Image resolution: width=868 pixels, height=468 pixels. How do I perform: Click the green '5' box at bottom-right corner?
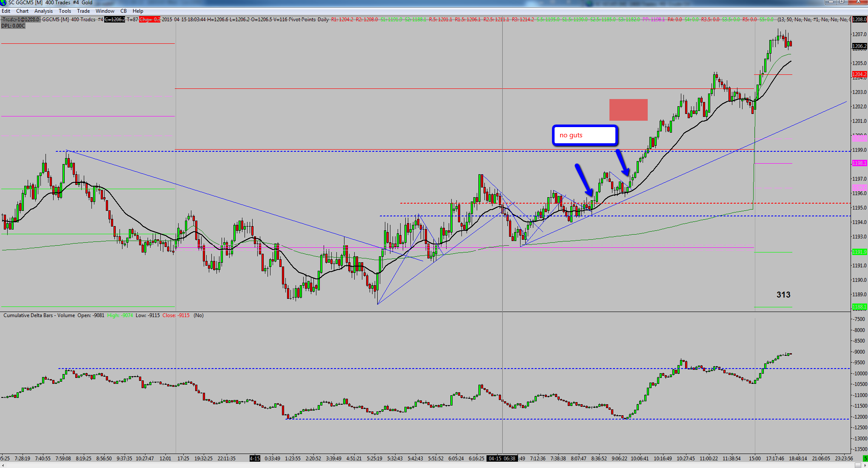pyautogui.click(x=865, y=458)
